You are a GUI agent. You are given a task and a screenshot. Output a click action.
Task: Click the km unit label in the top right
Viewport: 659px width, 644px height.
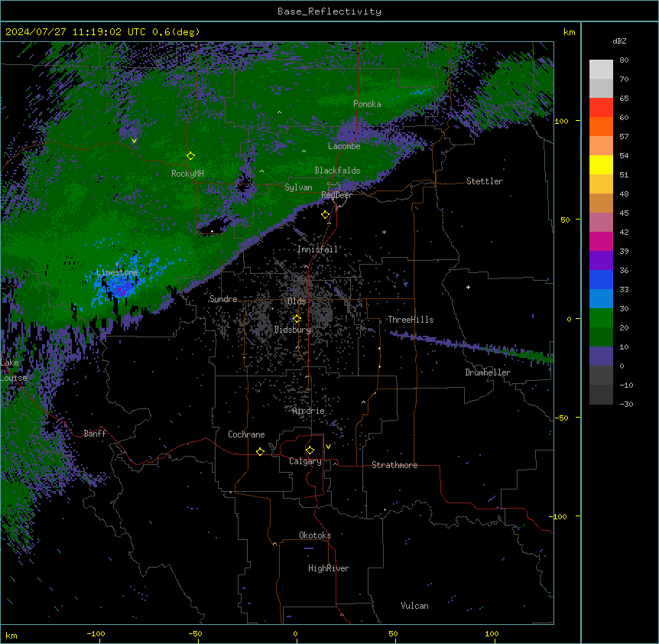point(569,32)
